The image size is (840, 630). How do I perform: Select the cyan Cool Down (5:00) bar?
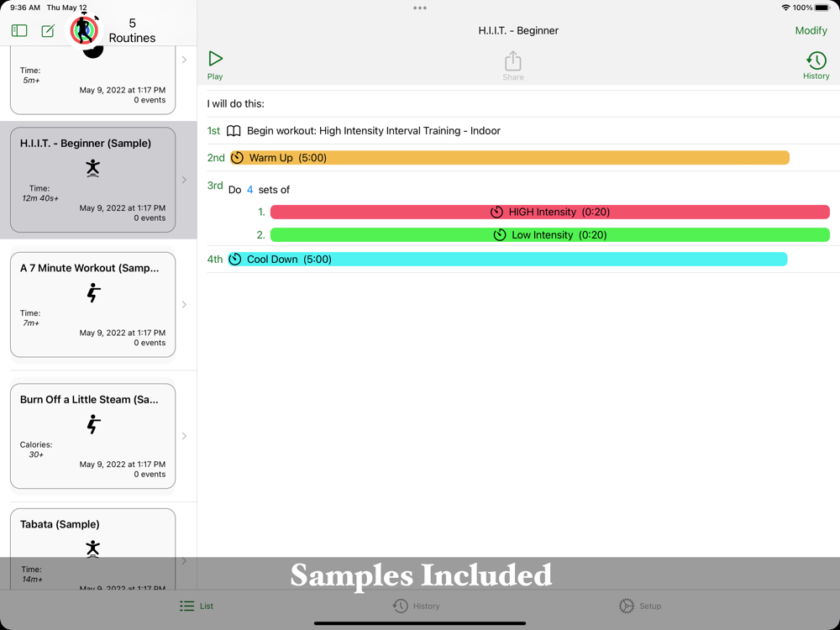click(x=507, y=260)
